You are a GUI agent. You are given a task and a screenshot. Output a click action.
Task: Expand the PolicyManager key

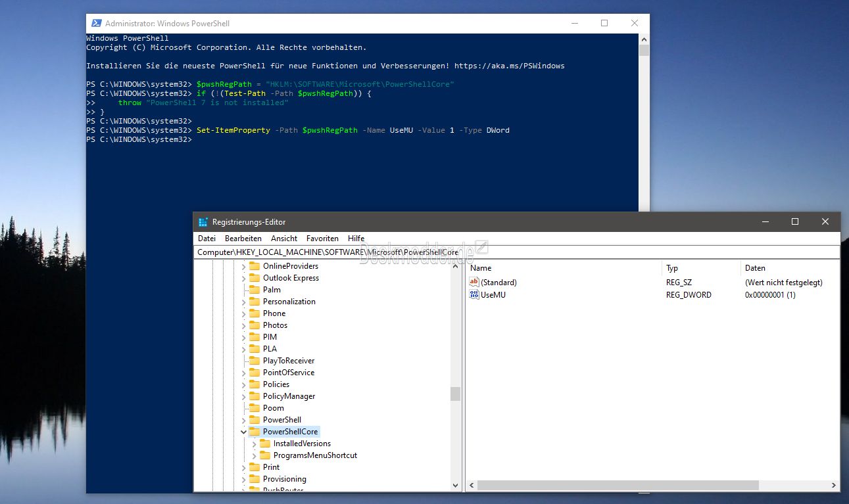[243, 396]
